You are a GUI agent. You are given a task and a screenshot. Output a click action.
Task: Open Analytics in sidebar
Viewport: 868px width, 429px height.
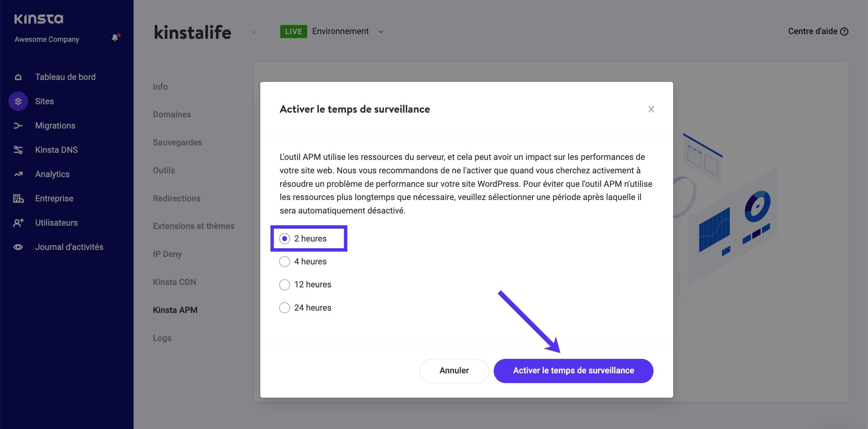[x=53, y=174]
